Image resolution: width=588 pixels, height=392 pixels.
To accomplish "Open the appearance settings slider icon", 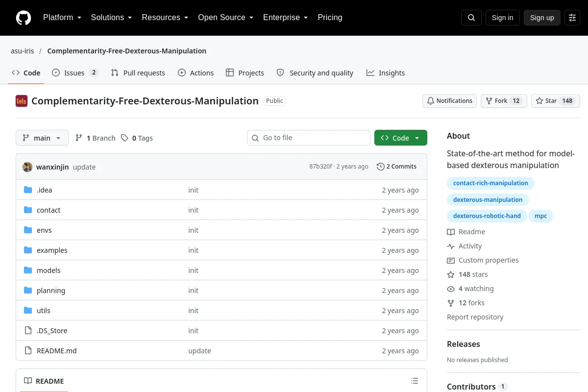I will (x=572, y=18).
